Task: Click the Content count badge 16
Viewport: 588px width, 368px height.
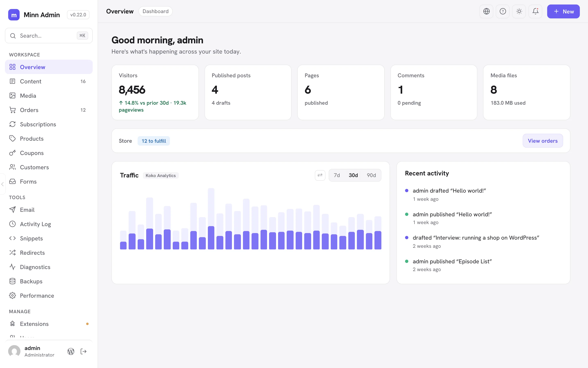Action: point(83,81)
